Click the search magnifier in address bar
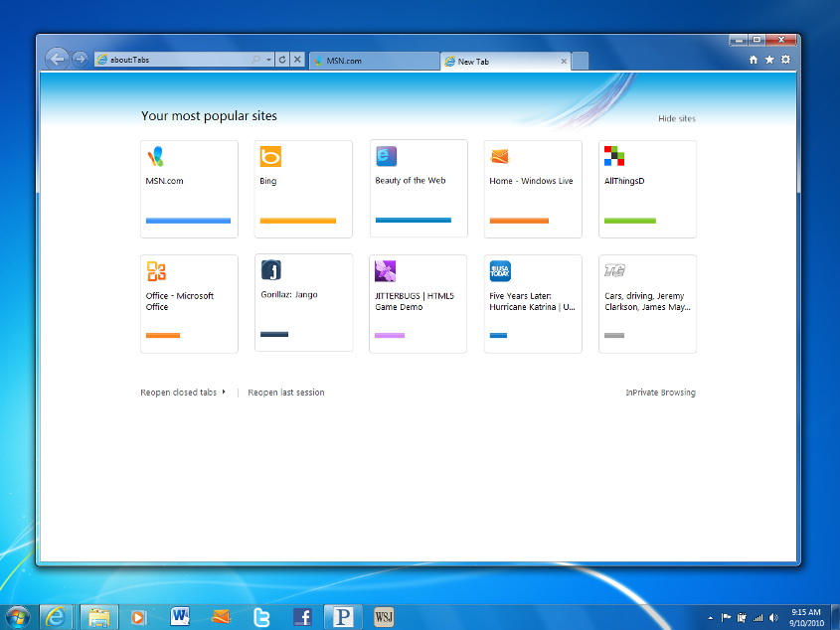The height and width of the screenshot is (630, 840). (x=256, y=60)
